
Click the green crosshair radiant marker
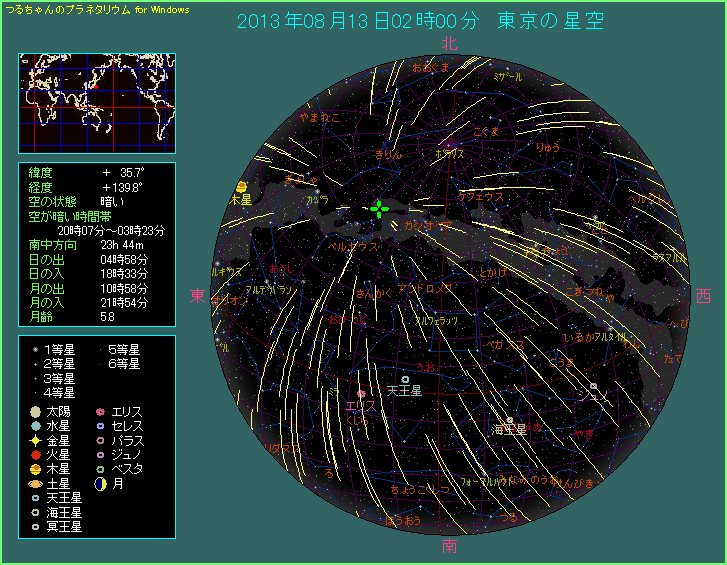click(x=379, y=208)
